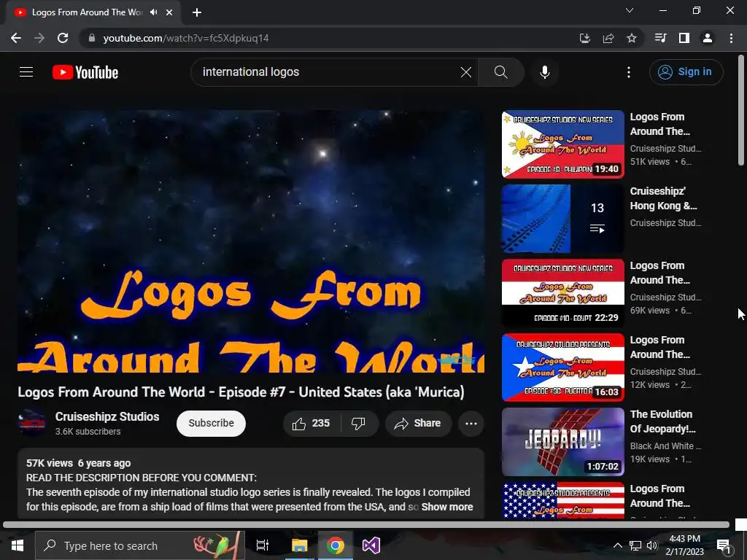Click the URL address bar
Screen dimensions: 747x560
pos(329,38)
